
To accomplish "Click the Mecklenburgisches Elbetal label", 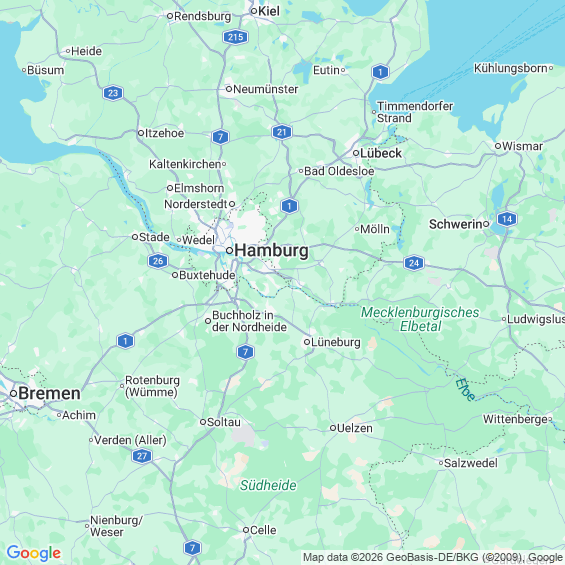I will pos(420,319).
